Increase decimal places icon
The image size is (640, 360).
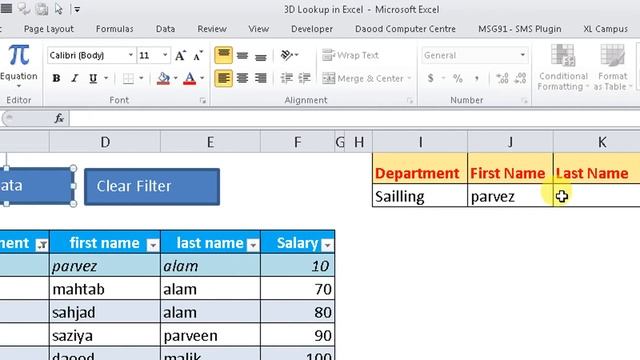tap(502, 78)
